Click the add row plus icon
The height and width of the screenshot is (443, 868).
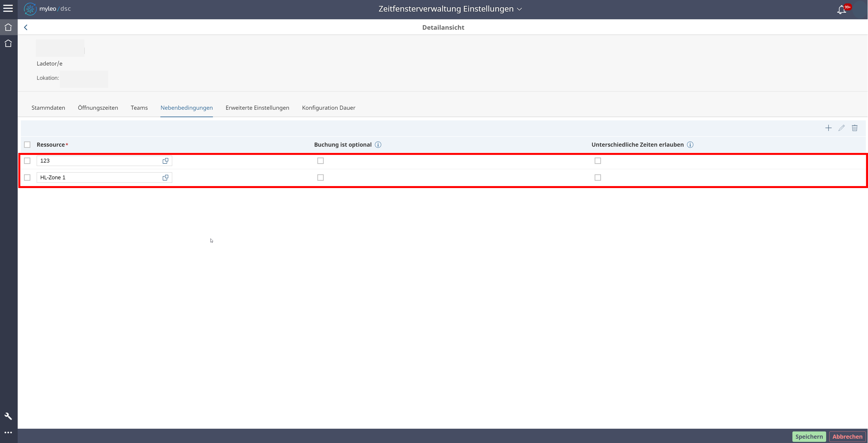click(828, 128)
